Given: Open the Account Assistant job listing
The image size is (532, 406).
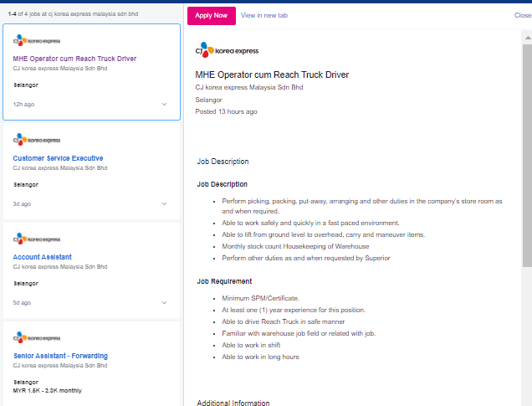Looking at the screenshot, I should (43, 257).
